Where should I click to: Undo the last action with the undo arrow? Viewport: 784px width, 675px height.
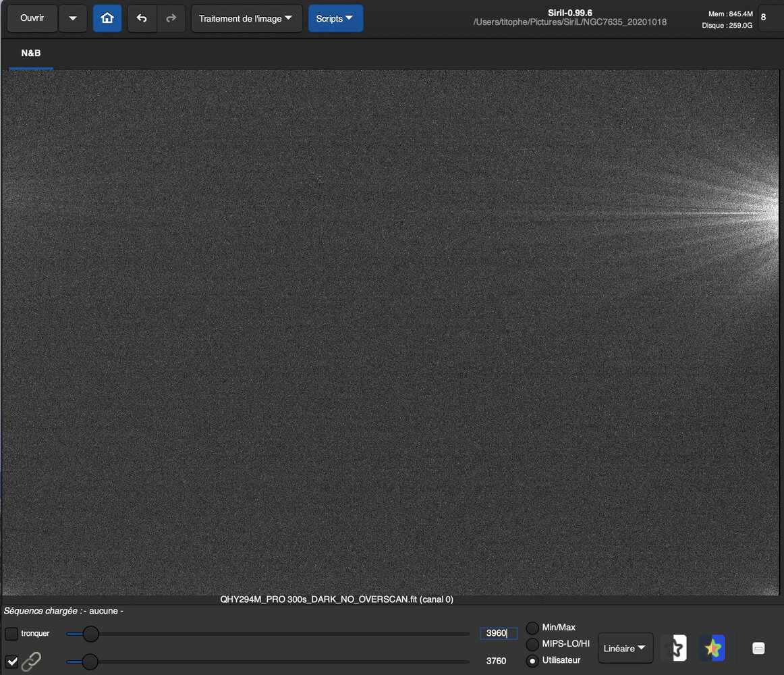[142, 18]
